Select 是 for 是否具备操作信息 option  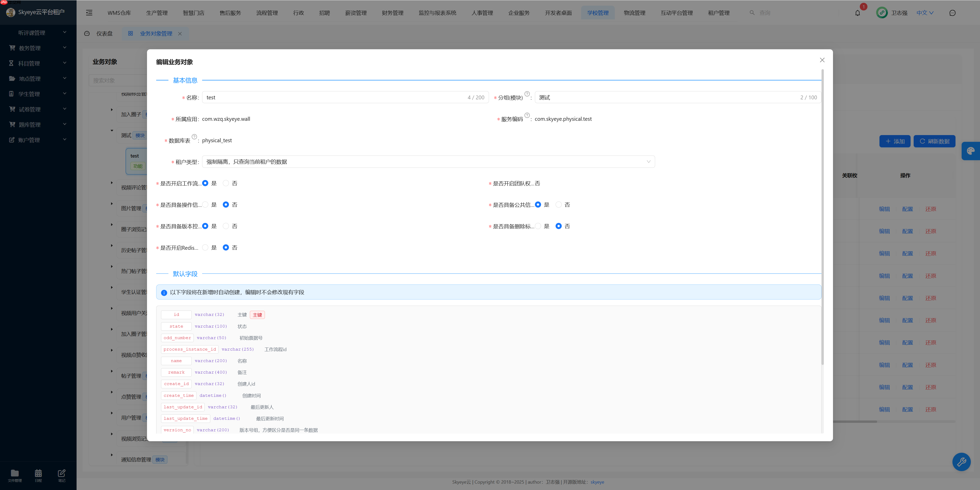coord(205,205)
